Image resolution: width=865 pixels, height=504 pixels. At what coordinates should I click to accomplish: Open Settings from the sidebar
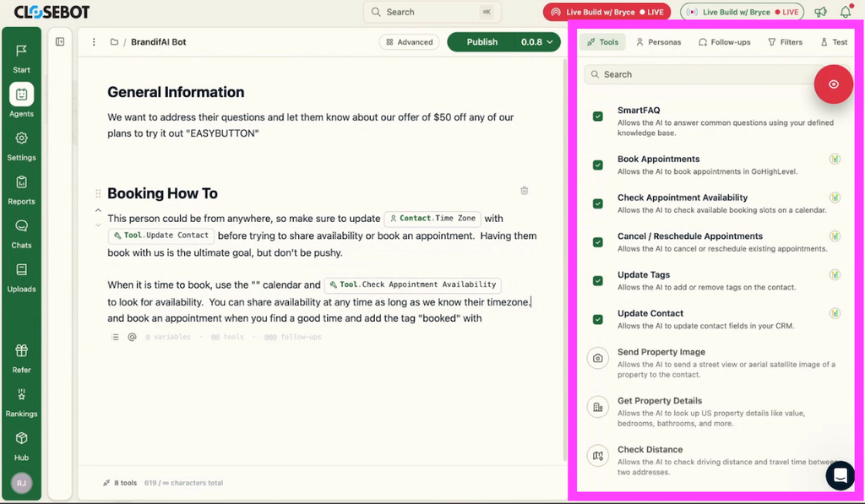(21, 146)
